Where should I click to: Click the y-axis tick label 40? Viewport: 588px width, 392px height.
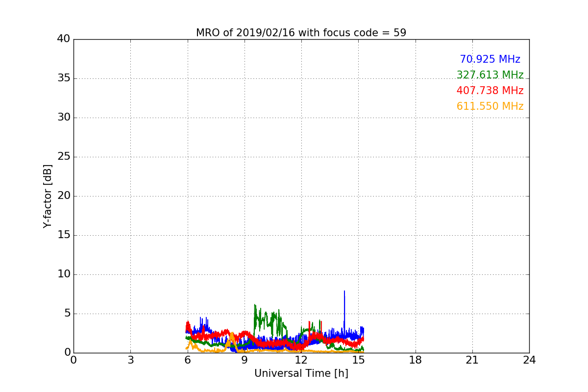coord(63,39)
